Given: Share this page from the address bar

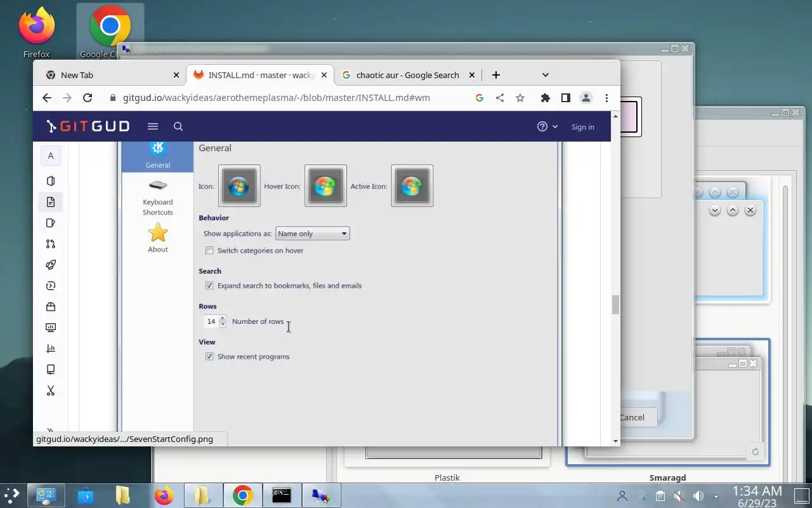Looking at the screenshot, I should click(x=500, y=98).
